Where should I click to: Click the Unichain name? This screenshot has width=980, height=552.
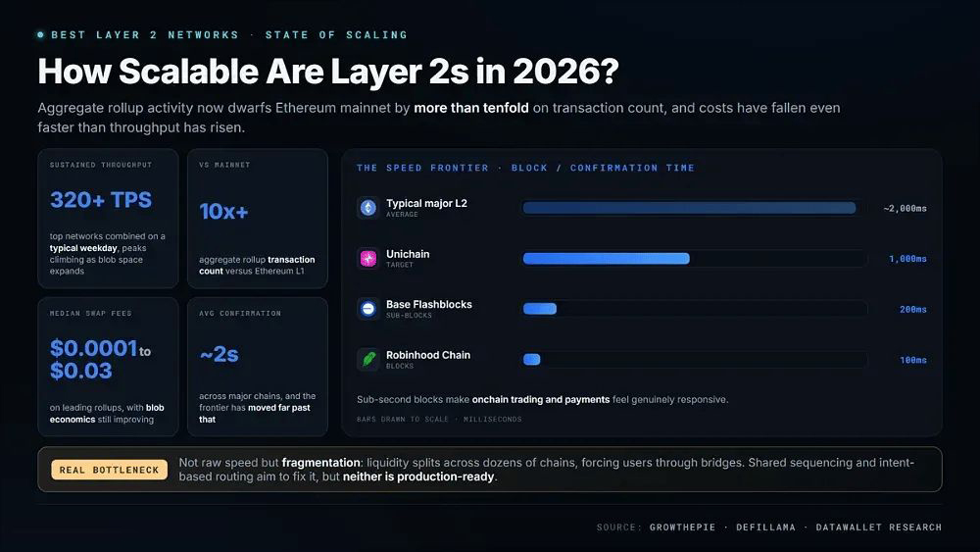click(x=408, y=254)
